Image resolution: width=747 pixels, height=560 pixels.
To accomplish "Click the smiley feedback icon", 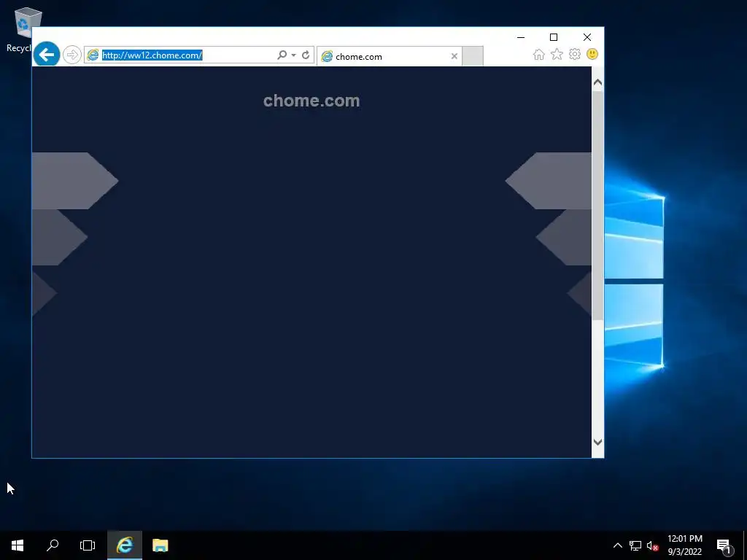I will coord(592,54).
